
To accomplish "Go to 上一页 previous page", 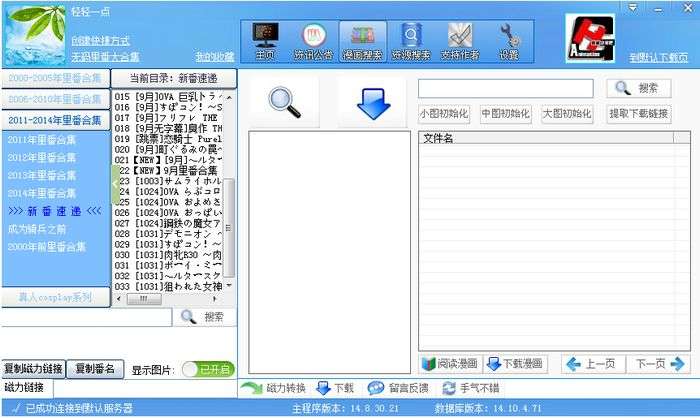I will coord(593,364).
